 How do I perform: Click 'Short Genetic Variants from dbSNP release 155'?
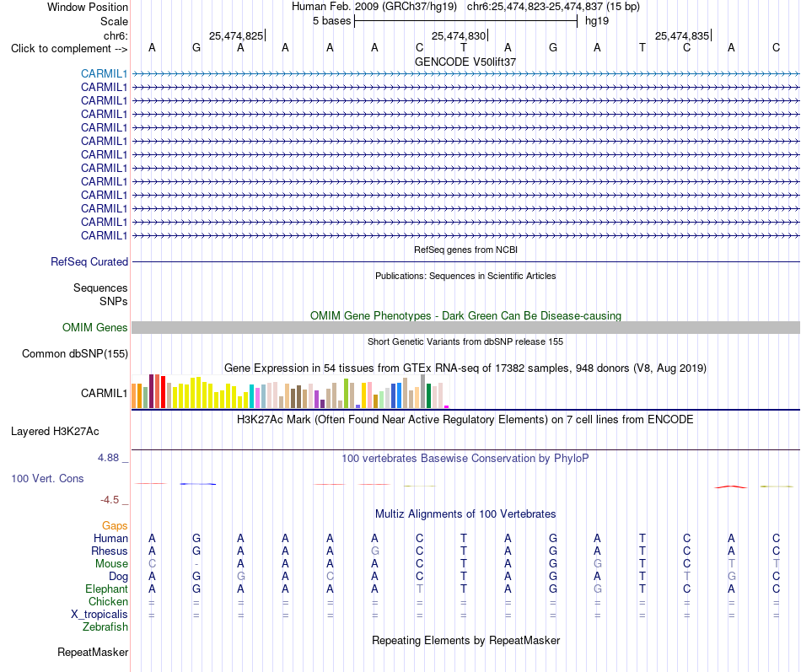click(x=465, y=341)
